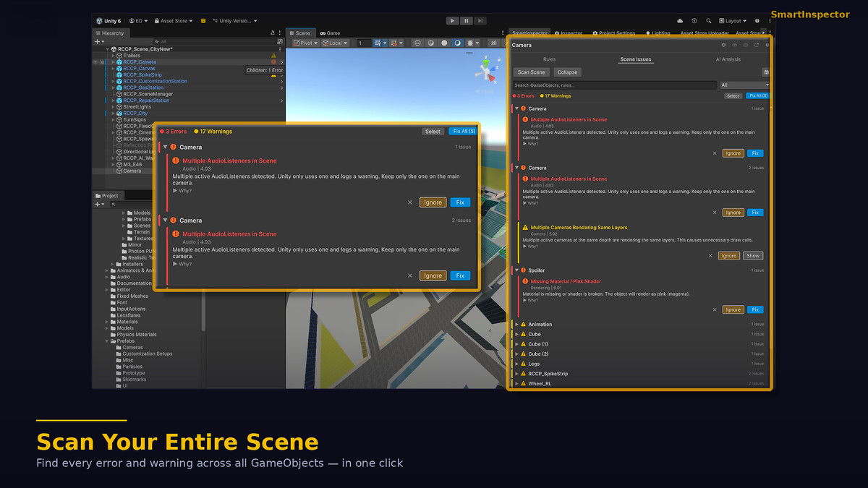
Task: Open the All filter dropdown in SmartInspector
Action: pos(744,85)
